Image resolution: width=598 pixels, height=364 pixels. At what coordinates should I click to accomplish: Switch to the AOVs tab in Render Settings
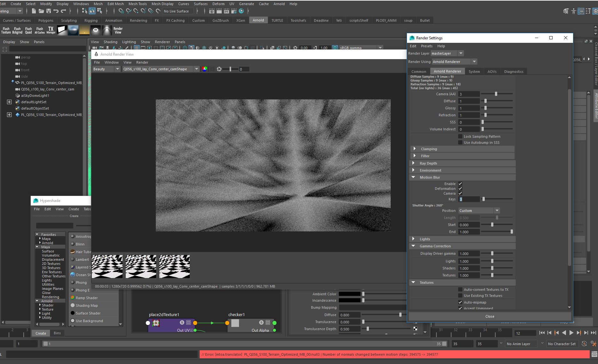coord(492,71)
